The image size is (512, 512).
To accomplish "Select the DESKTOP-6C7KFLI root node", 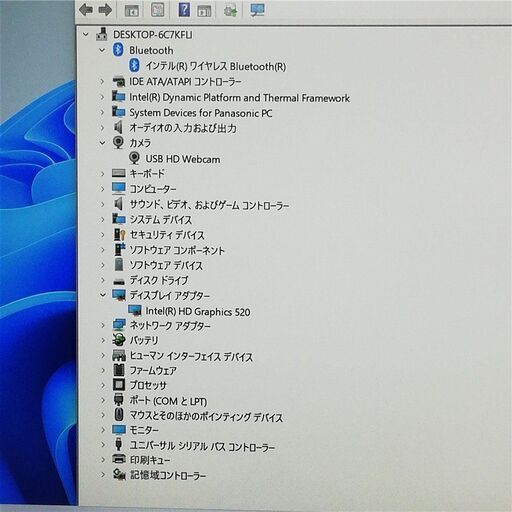I will 152,35.
